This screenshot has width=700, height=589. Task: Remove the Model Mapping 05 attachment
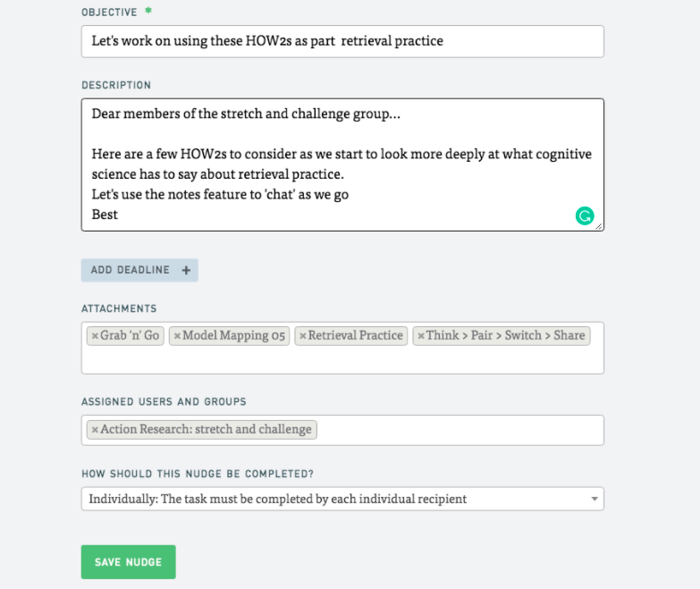pos(177,336)
